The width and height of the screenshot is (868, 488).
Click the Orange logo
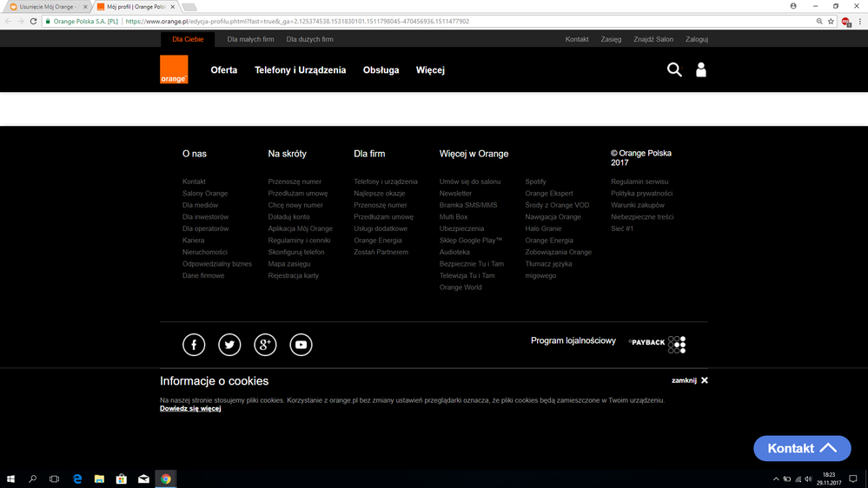(x=174, y=69)
